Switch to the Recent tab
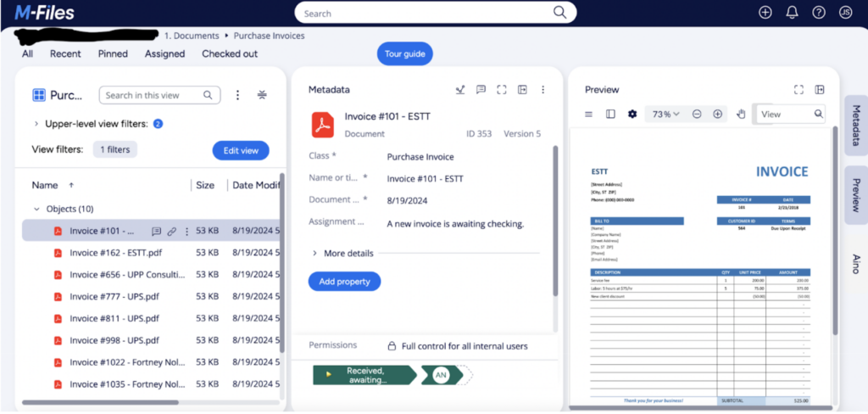Image resolution: width=868 pixels, height=414 pixels. click(65, 53)
